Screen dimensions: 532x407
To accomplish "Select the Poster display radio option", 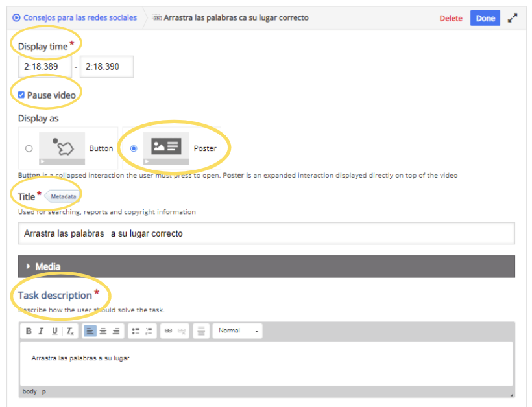I will 134,148.
